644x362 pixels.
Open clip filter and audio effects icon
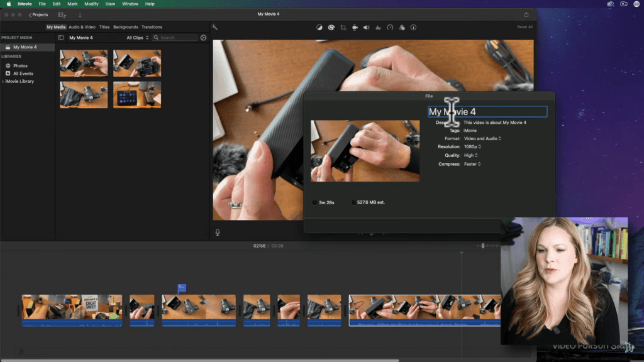tap(402, 28)
